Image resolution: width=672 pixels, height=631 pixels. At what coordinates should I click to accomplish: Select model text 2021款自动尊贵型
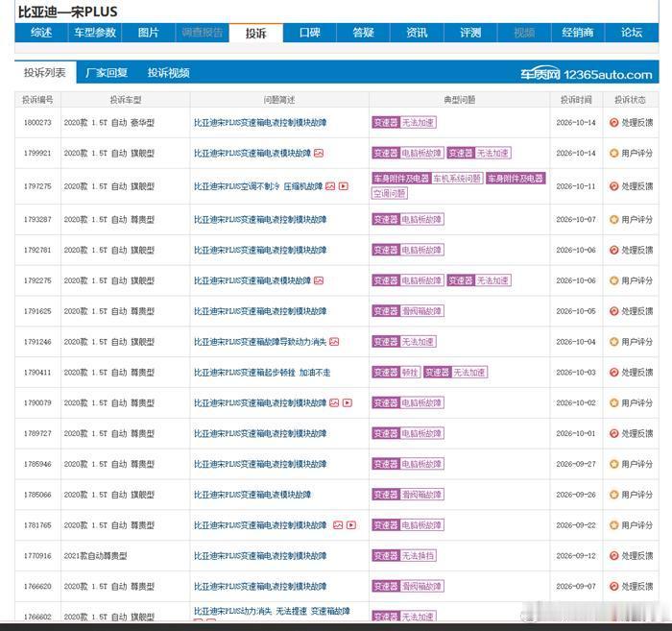coord(95,555)
